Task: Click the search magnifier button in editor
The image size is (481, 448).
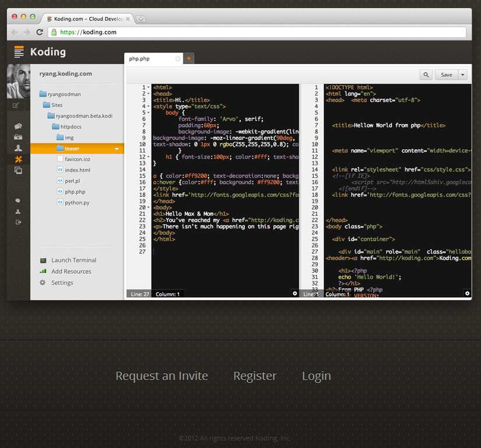Action: (x=426, y=75)
